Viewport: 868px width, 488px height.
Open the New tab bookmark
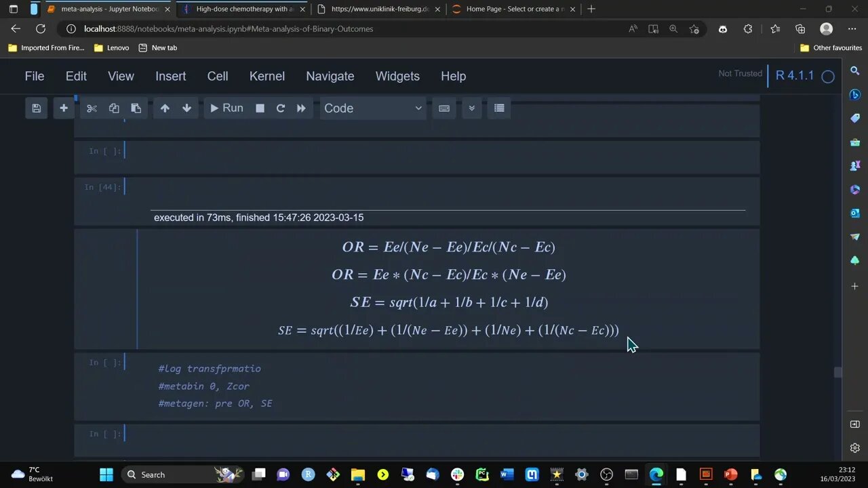157,48
